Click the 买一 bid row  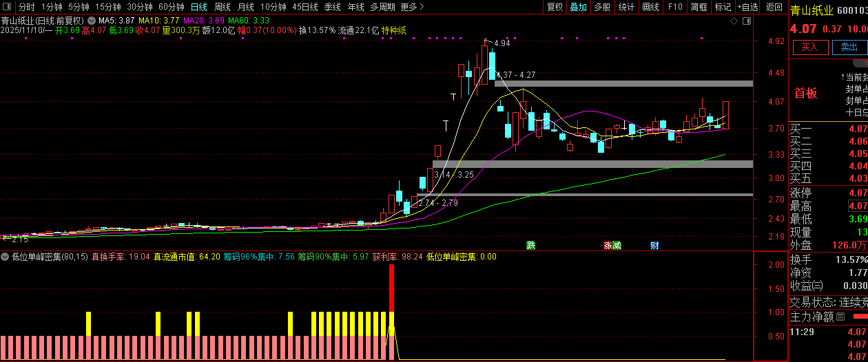pyautogui.click(x=829, y=128)
